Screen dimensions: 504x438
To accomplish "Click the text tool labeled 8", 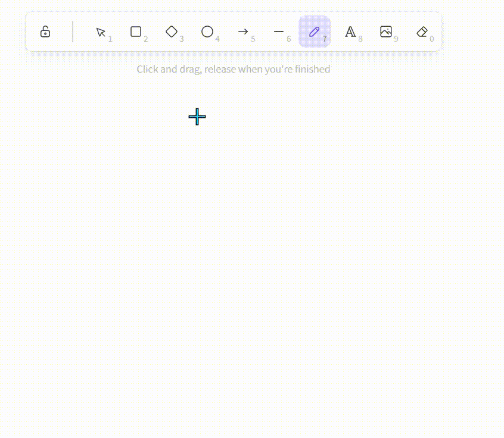I will point(350,32).
